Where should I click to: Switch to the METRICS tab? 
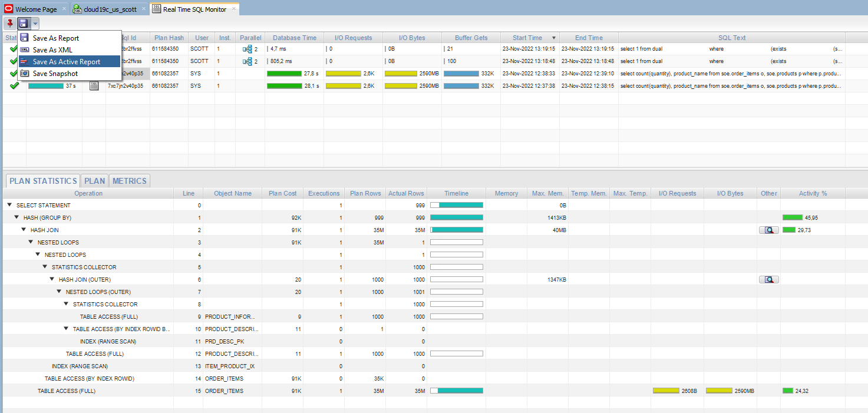(129, 180)
